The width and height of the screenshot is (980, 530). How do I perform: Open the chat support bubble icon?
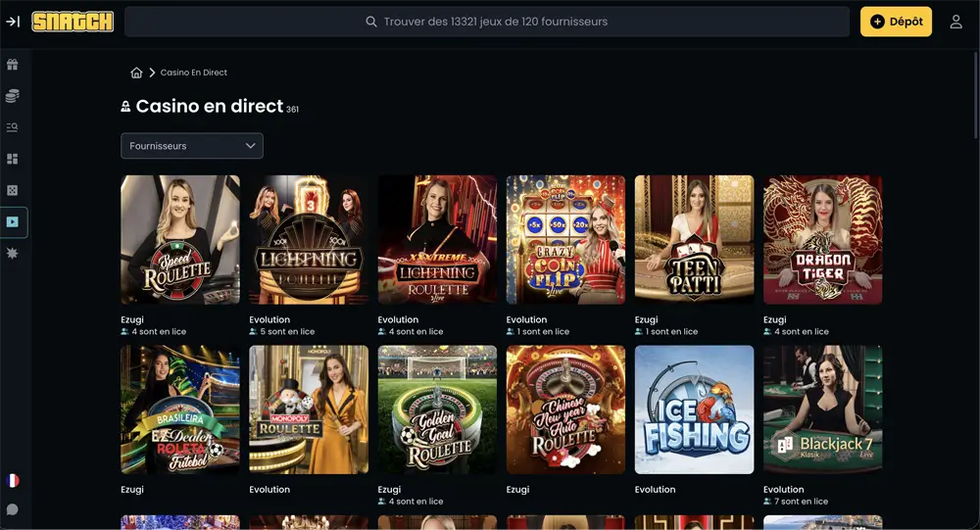(13, 509)
